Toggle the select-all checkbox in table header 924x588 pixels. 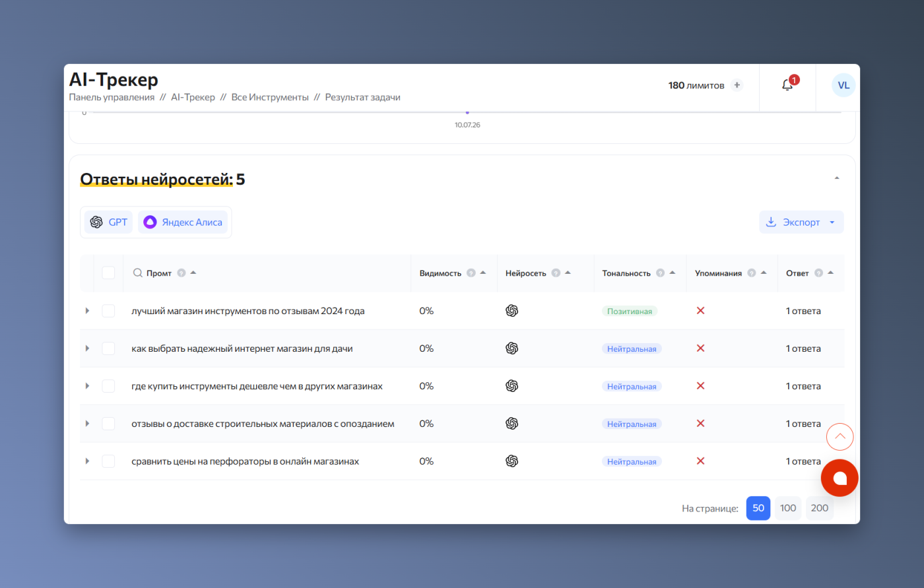click(x=108, y=273)
